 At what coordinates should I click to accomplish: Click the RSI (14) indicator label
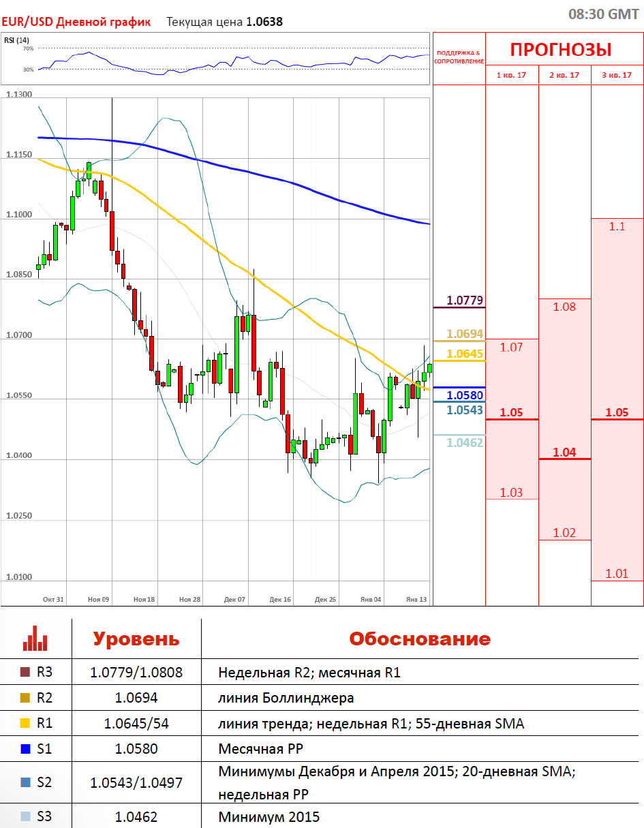pyautogui.click(x=12, y=40)
